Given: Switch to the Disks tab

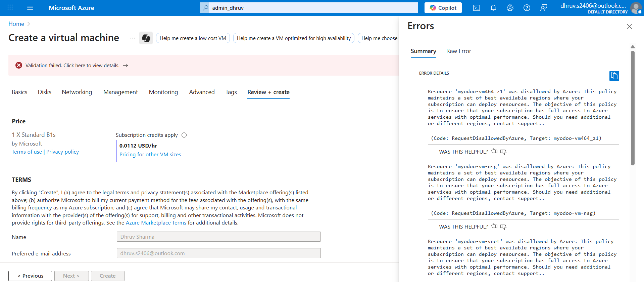Looking at the screenshot, I should (45, 92).
